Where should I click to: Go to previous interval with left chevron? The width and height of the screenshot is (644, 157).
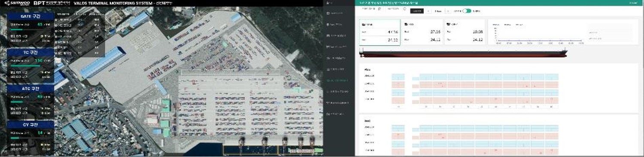(428, 11)
